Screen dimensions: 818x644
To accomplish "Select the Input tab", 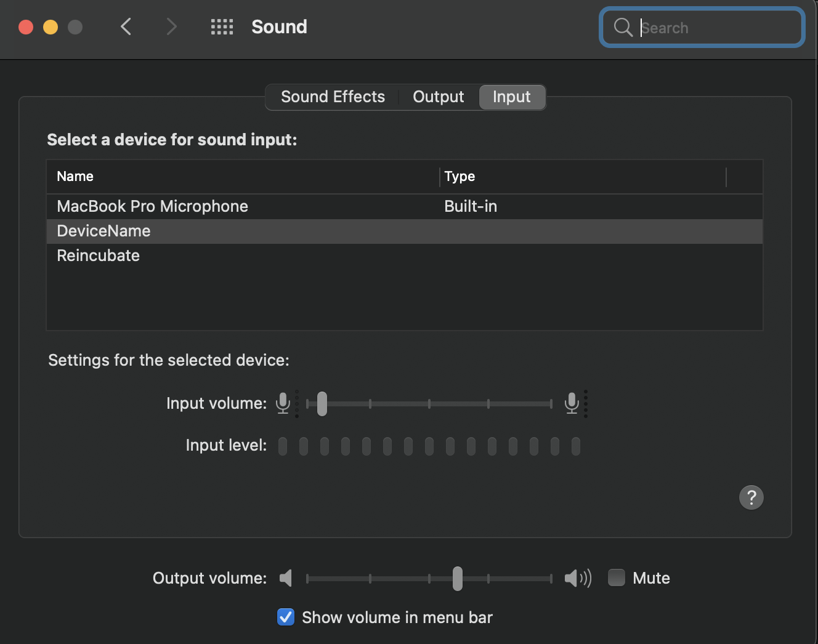I will (511, 97).
